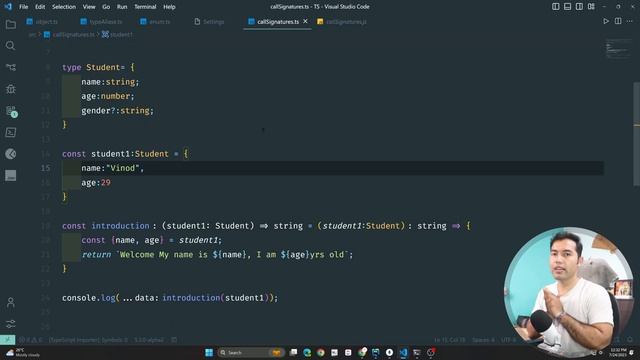Click the console.log introduction line

point(170,298)
